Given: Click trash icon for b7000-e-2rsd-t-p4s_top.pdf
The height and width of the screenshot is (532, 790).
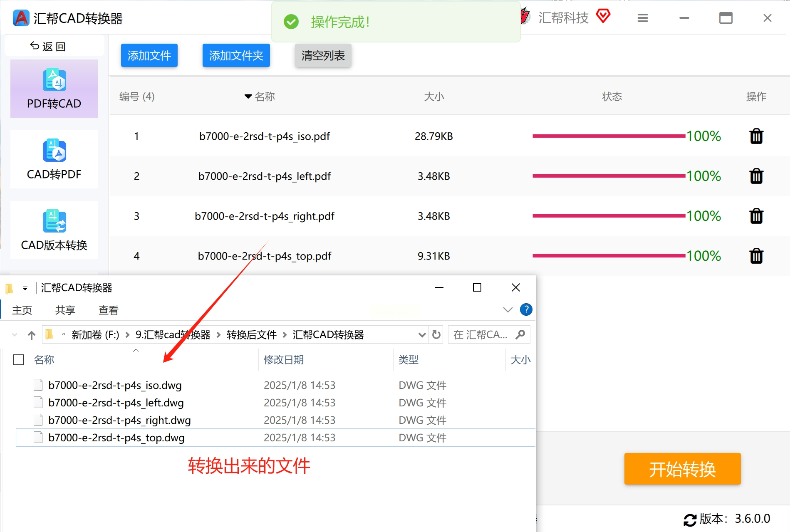Looking at the screenshot, I should click(756, 256).
